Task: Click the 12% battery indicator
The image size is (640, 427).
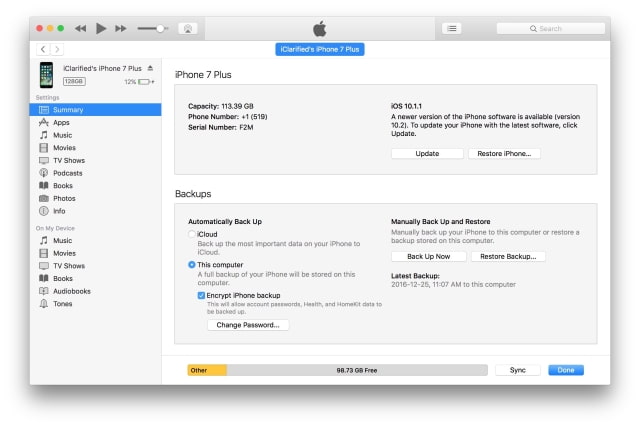Action: (x=139, y=82)
